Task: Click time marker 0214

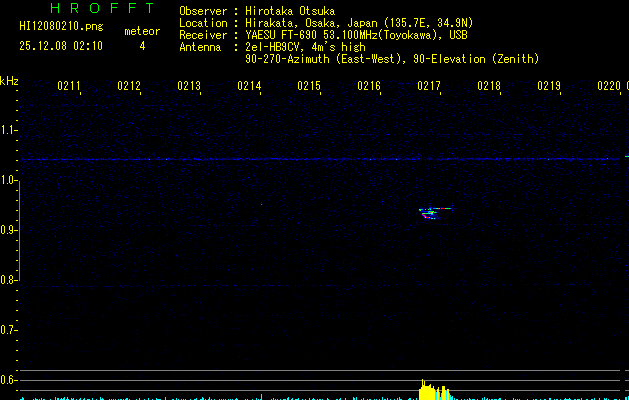Action: tap(249, 86)
